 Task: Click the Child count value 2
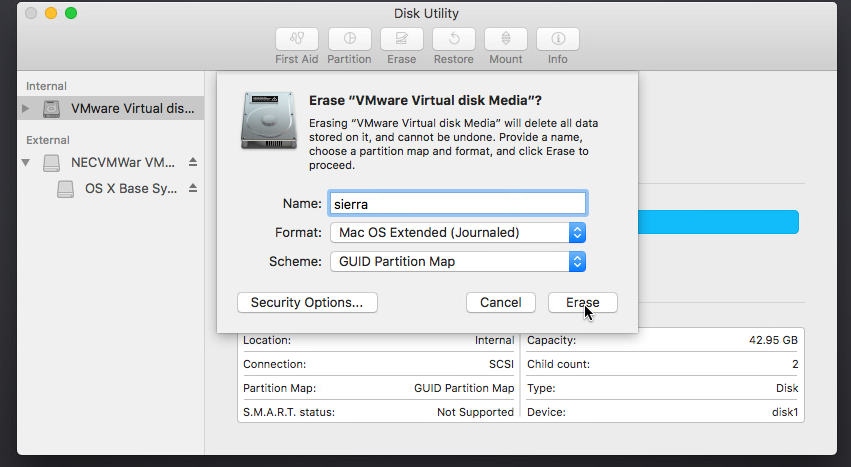(795, 364)
